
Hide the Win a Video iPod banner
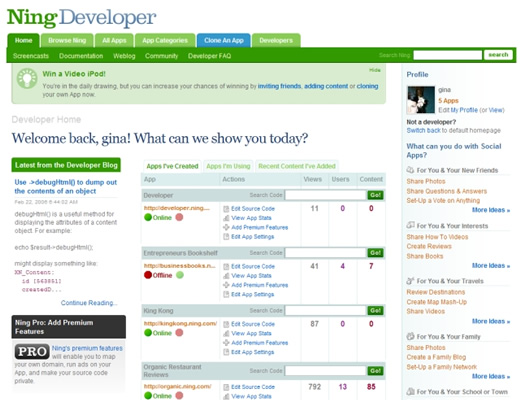(375, 70)
